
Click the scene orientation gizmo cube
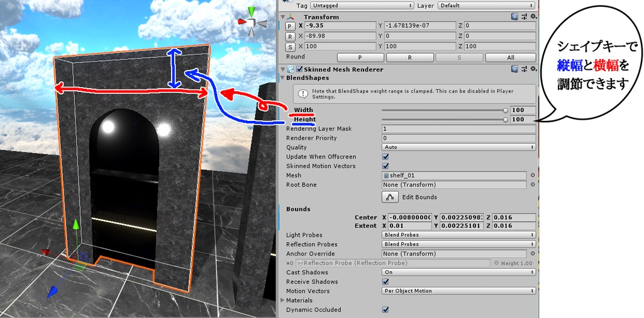pos(251,22)
